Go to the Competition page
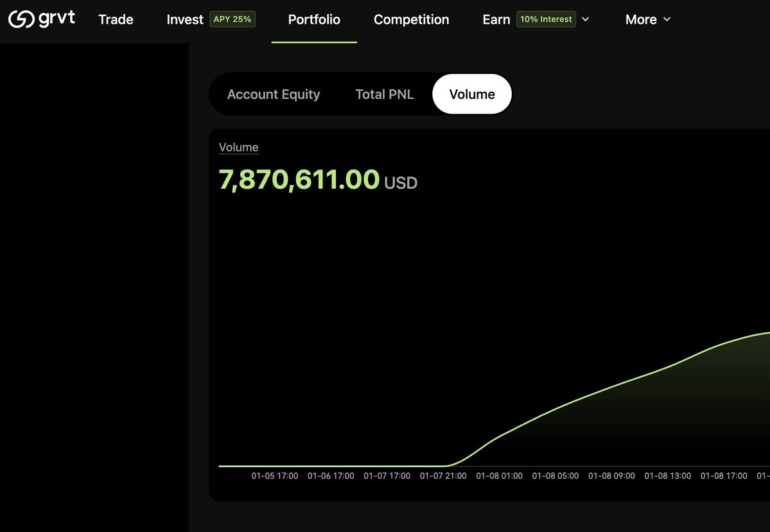 tap(412, 19)
